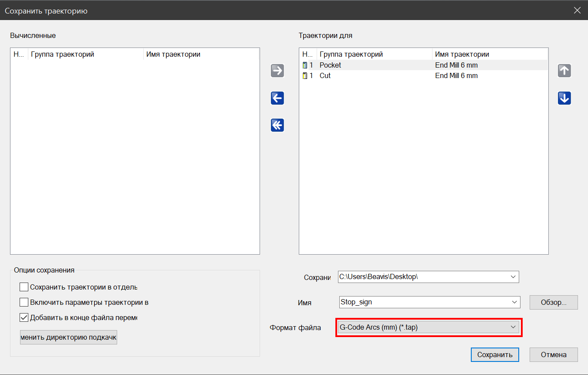This screenshot has height=375, width=588.
Task: Enable Сохранить траектории в отдельные checkbox
Action: point(24,287)
